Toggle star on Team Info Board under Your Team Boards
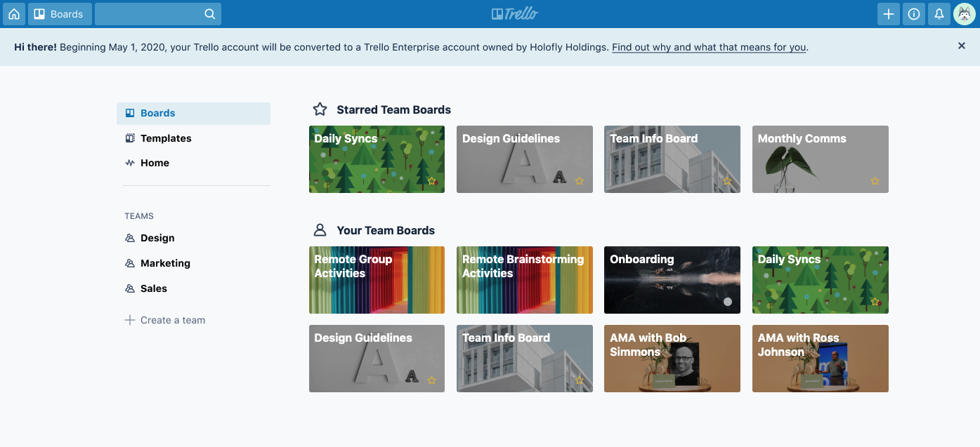Screen dimensions: 980x447 pyautogui.click(x=580, y=380)
